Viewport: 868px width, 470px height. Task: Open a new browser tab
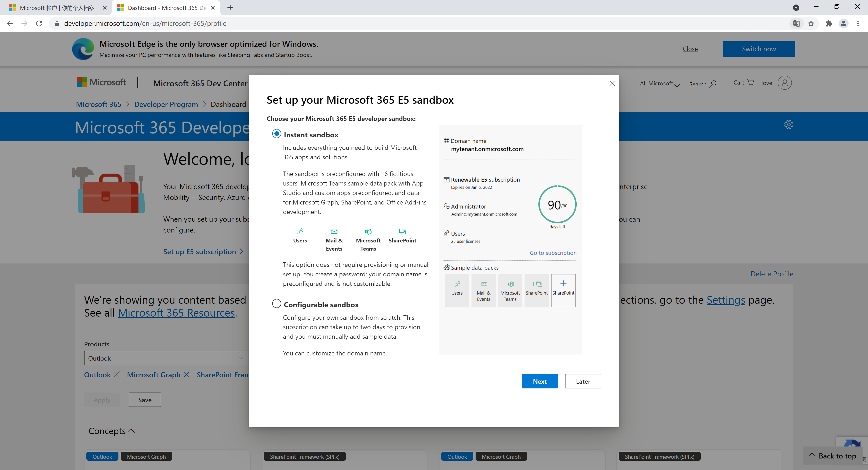(230, 8)
